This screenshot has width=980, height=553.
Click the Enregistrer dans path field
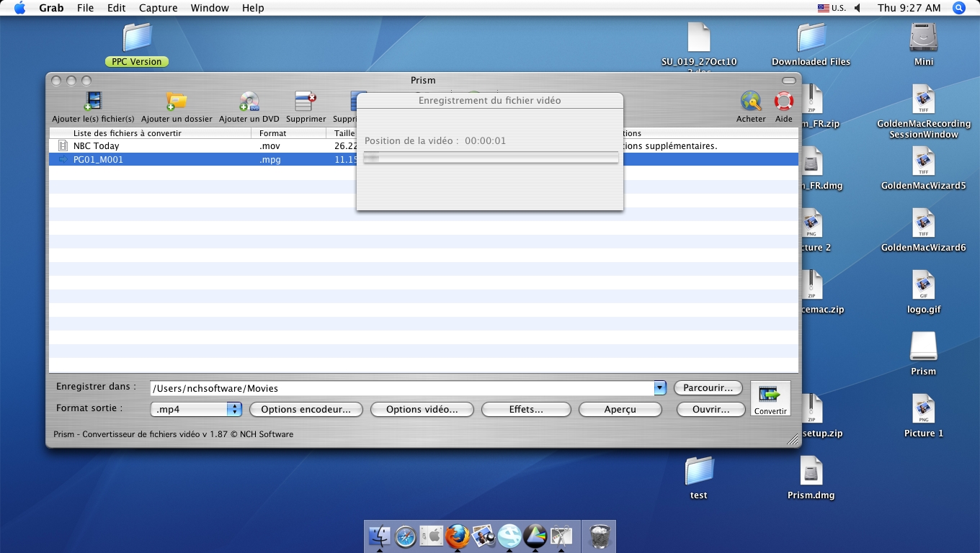point(401,388)
